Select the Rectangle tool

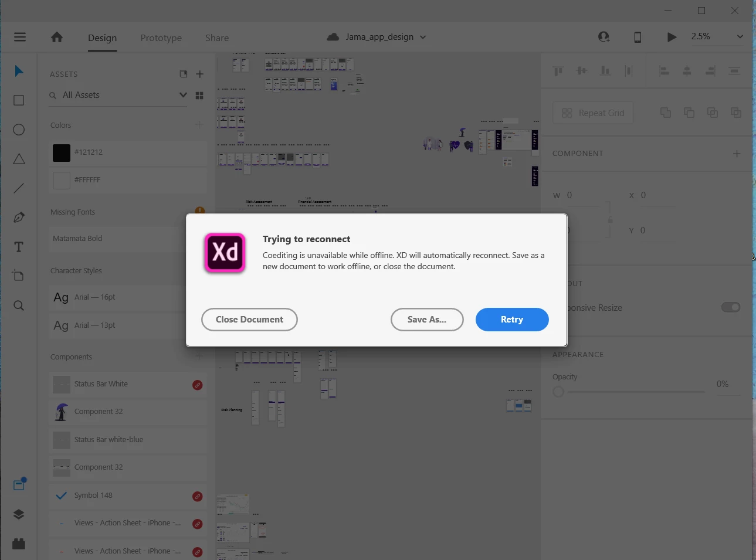point(19,100)
